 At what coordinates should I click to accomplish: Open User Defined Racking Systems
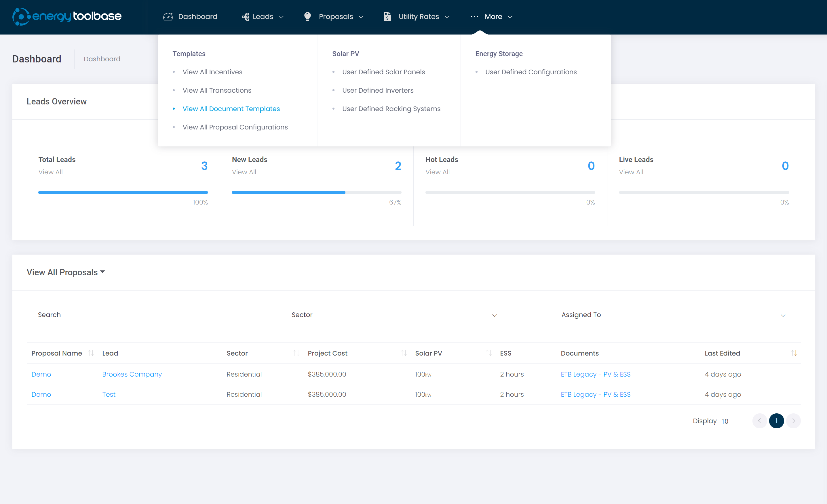point(391,109)
